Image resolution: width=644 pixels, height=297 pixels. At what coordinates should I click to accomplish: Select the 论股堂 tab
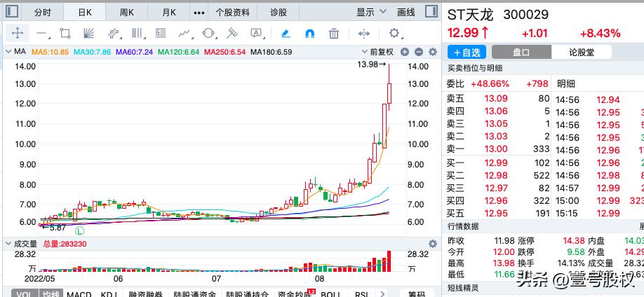tap(581, 52)
